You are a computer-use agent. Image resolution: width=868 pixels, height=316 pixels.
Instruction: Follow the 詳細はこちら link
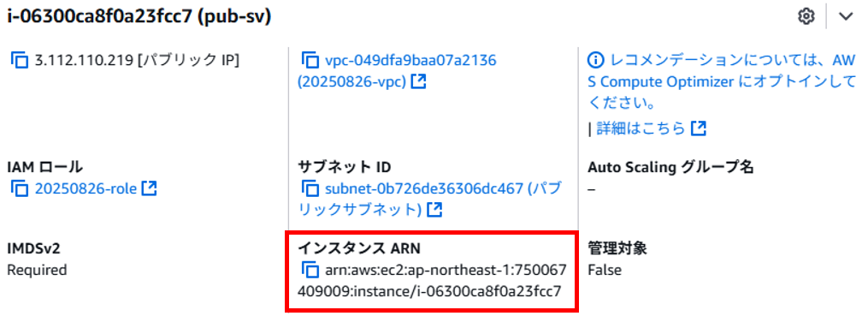click(x=641, y=128)
